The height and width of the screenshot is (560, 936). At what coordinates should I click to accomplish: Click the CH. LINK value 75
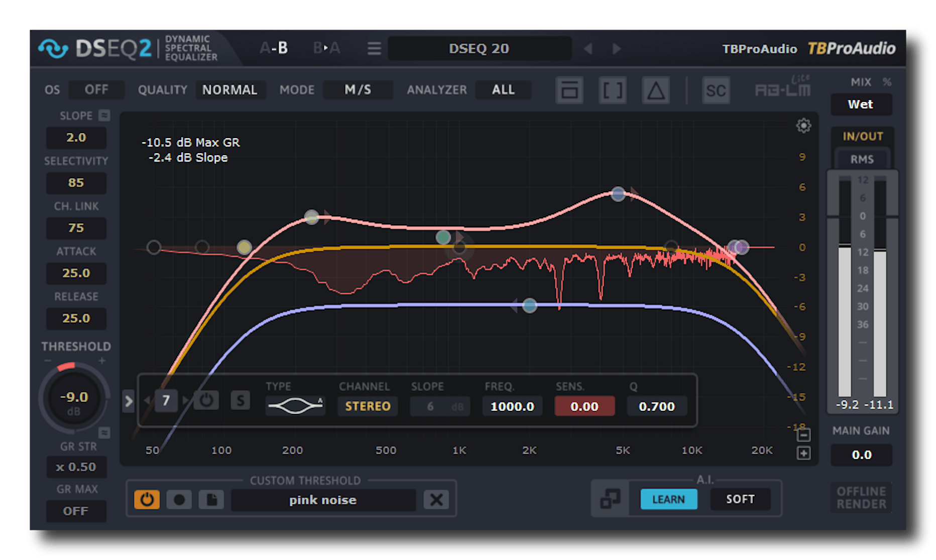[x=76, y=228]
